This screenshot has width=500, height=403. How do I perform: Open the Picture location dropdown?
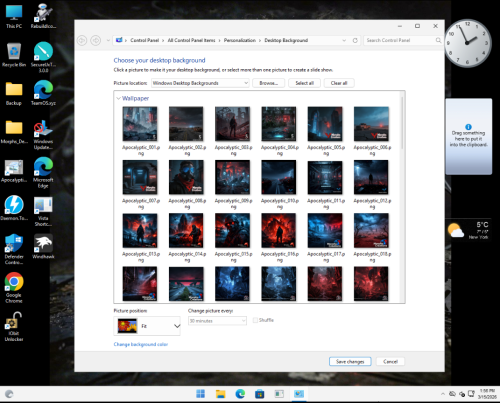click(200, 83)
